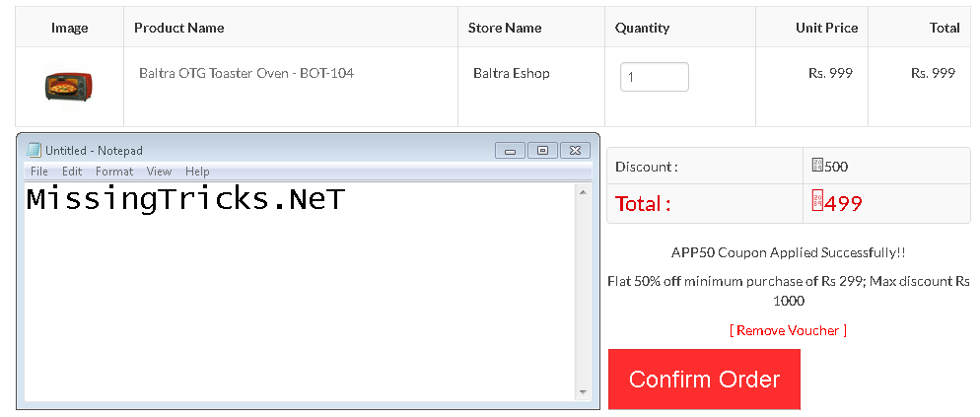
Task: Open the Format menu in Notepad
Action: pyautogui.click(x=114, y=172)
